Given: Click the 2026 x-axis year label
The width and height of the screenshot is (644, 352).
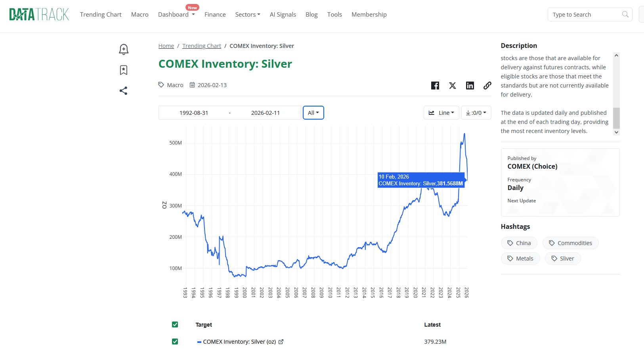Looking at the screenshot, I should pyautogui.click(x=466, y=293).
